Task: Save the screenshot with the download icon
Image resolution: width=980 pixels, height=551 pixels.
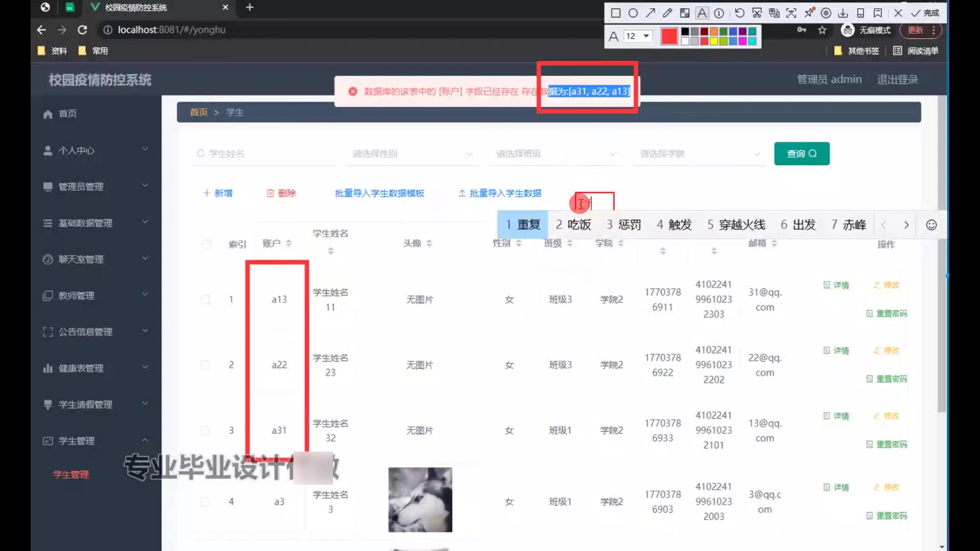Action: pyautogui.click(x=843, y=13)
